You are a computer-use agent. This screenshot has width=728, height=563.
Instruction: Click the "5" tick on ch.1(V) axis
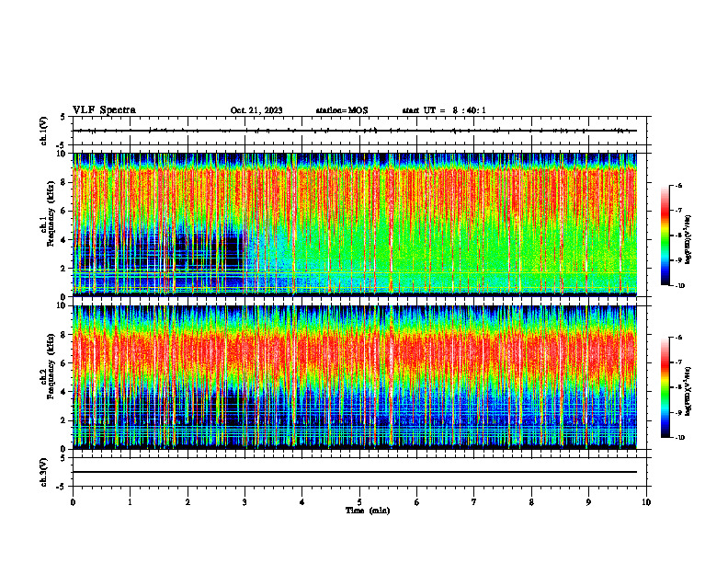(63, 117)
